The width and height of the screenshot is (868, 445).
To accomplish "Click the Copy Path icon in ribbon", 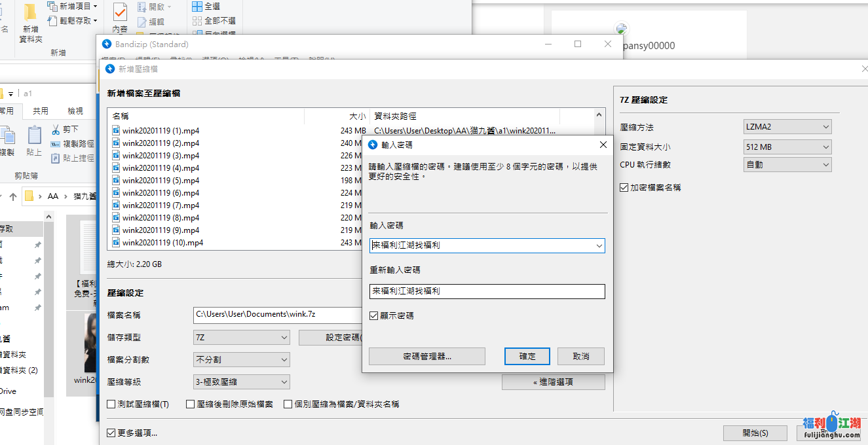I will (x=56, y=144).
